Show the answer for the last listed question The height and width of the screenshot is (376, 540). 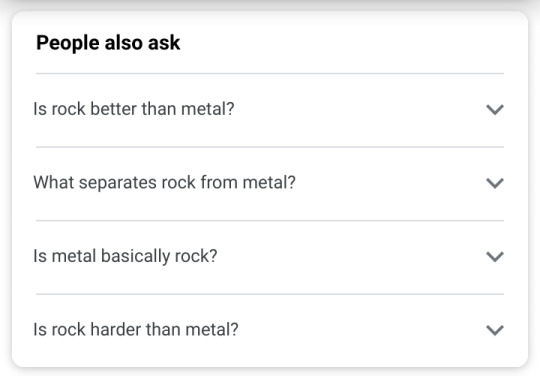[270, 330]
